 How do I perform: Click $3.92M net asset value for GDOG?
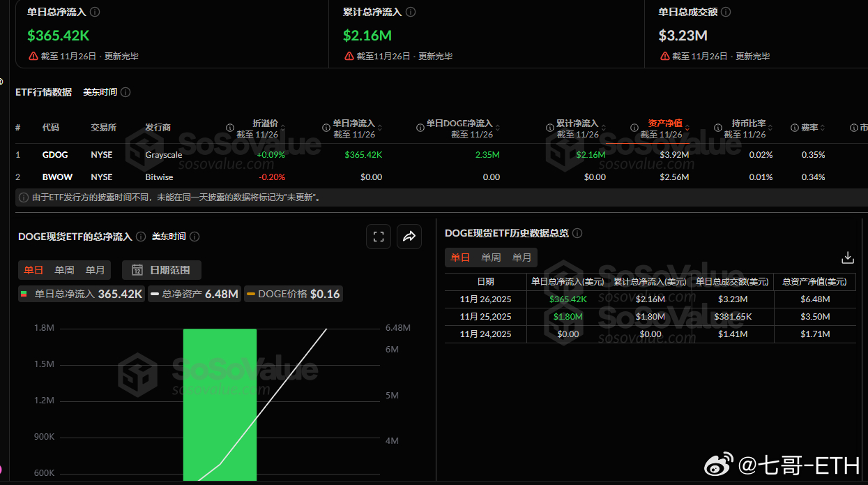[674, 155]
